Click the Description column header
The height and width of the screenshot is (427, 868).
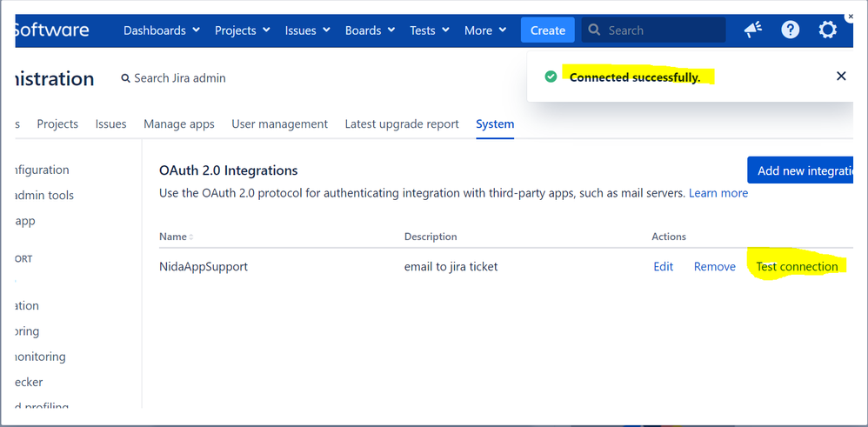(x=431, y=237)
